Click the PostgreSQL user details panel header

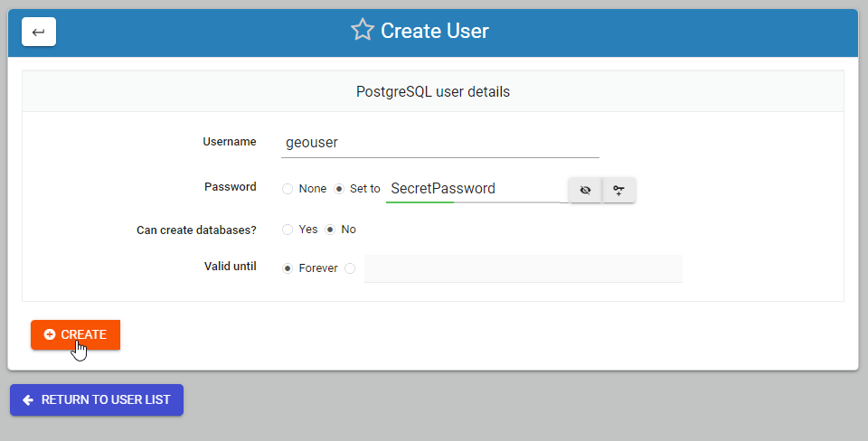[x=433, y=92]
